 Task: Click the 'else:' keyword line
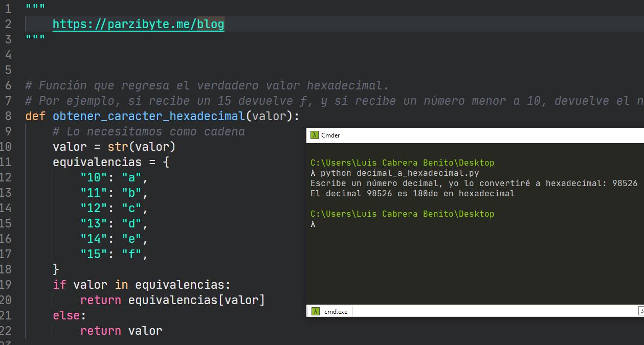(70, 315)
